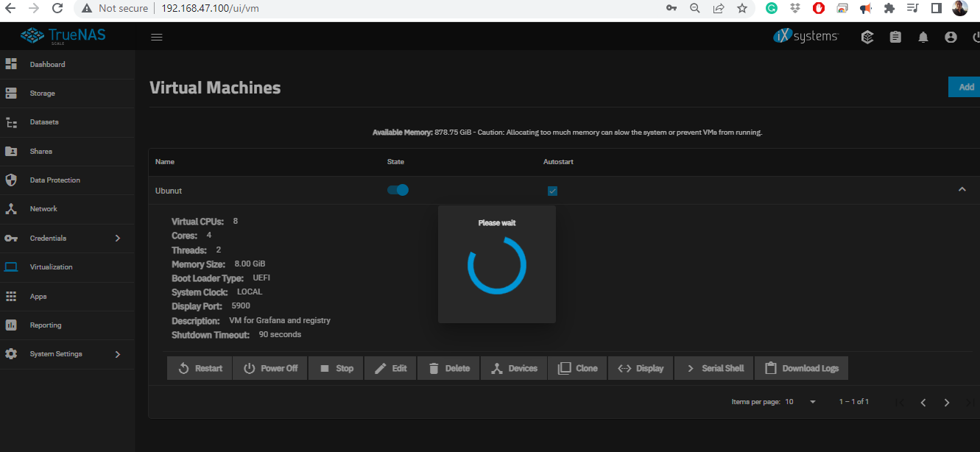Jump to the first page of VMs
980x452 pixels.
coord(899,403)
